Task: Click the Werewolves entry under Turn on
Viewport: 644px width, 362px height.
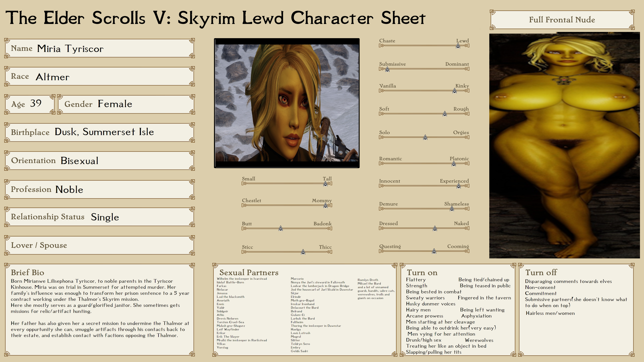Action: (x=479, y=340)
